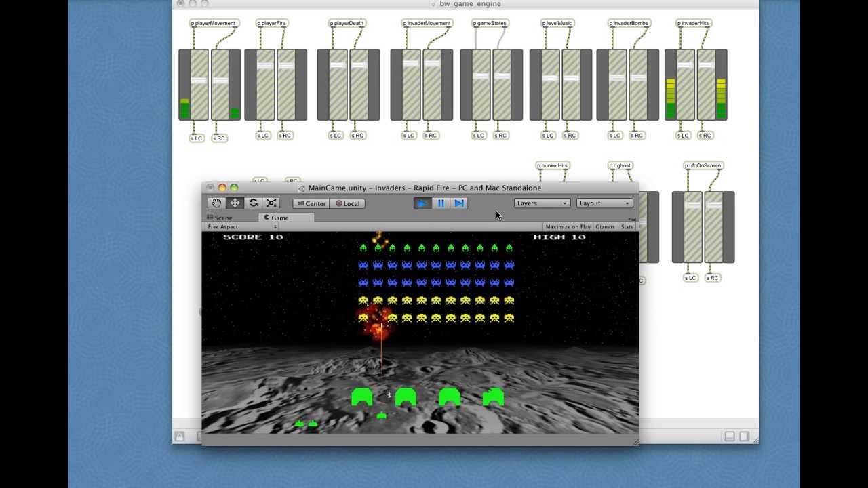Screen dimensions: 868x488
Task: Select the p playerMovement object
Action: point(213,23)
